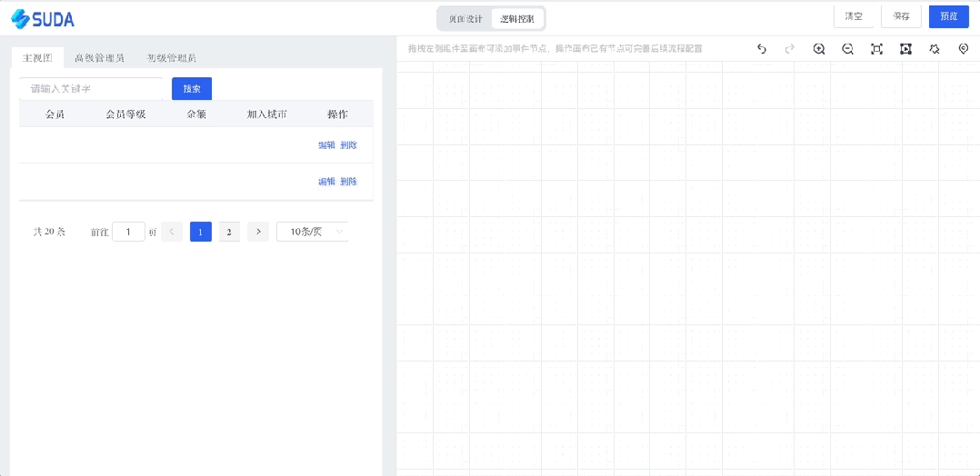Click 删除 link in second table row
980x476 pixels.
pyautogui.click(x=348, y=182)
